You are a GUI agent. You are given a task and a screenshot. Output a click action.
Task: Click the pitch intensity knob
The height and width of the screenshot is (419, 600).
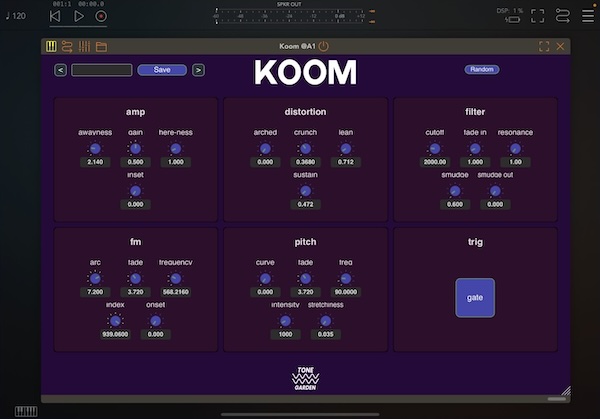[285, 321]
